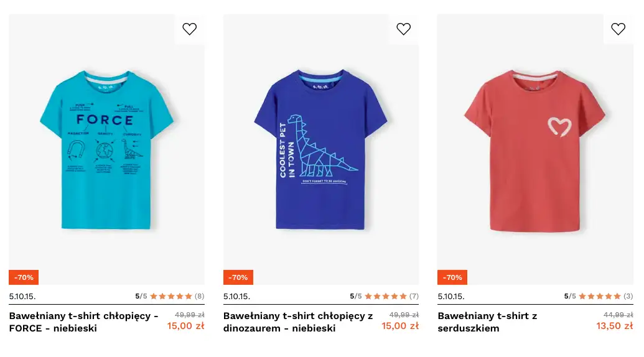644x357 pixels.
Task: Click the -70% badge on heart t-shirt
Action: tap(452, 277)
